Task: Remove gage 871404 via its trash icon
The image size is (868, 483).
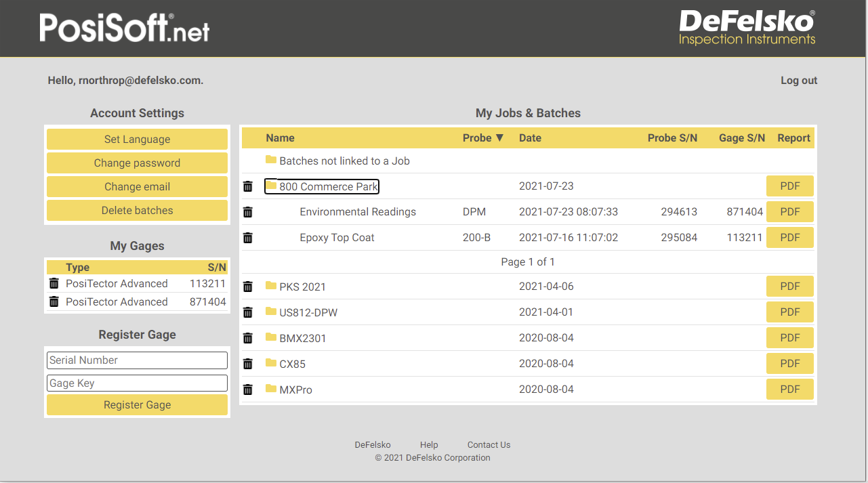Action: click(x=54, y=301)
